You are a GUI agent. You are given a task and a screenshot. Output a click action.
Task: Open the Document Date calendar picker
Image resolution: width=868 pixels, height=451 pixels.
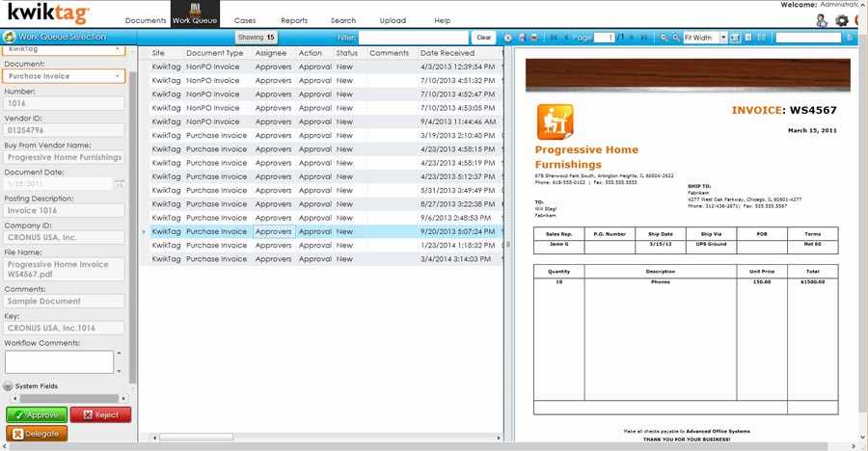(x=119, y=184)
